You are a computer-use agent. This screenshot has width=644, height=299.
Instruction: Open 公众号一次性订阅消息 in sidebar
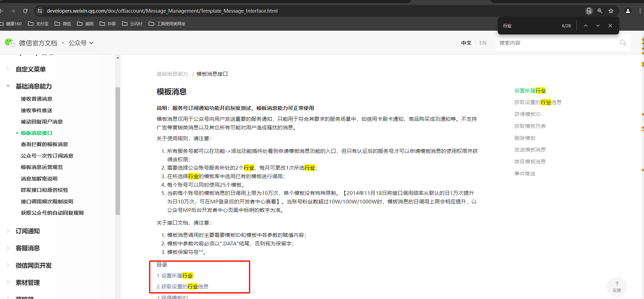point(47,156)
